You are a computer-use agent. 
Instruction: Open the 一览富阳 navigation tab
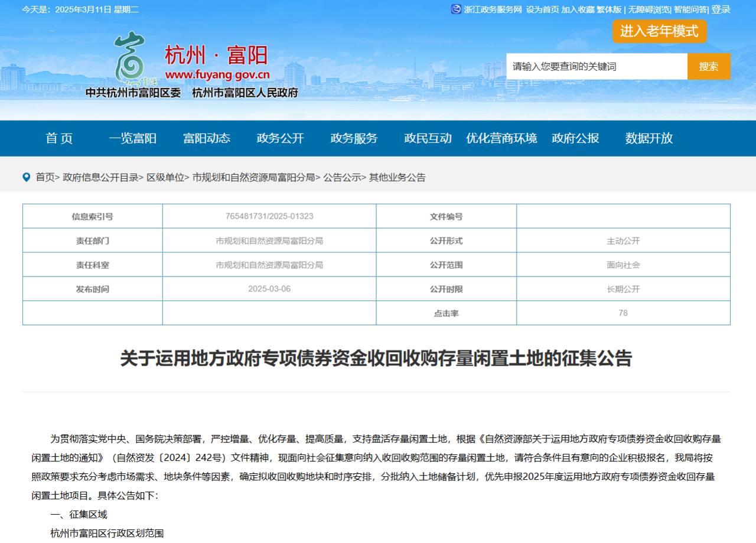[133, 138]
